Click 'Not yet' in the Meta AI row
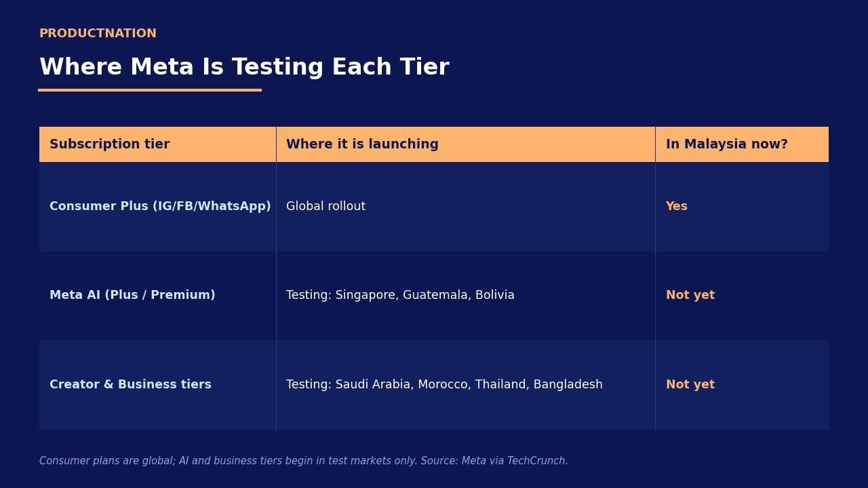Image resolution: width=868 pixels, height=488 pixels. [x=690, y=296]
